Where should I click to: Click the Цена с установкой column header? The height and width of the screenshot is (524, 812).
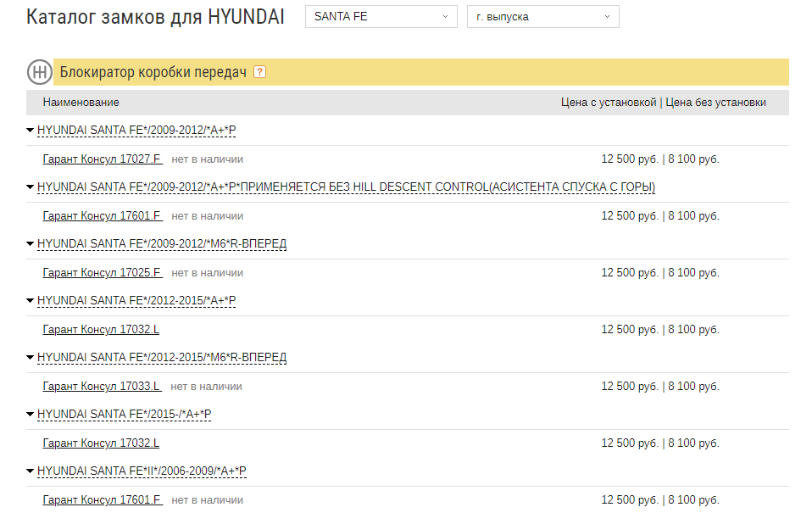tap(609, 103)
